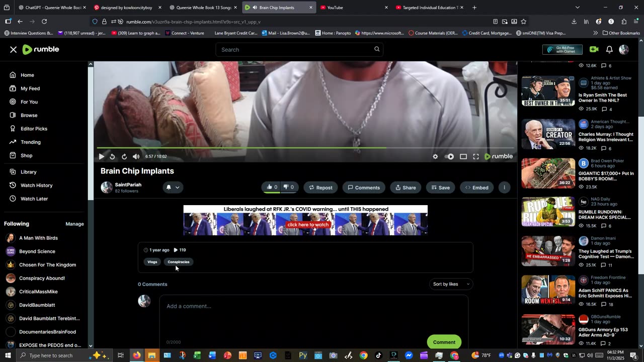Open a new browser tab

click(x=474, y=8)
